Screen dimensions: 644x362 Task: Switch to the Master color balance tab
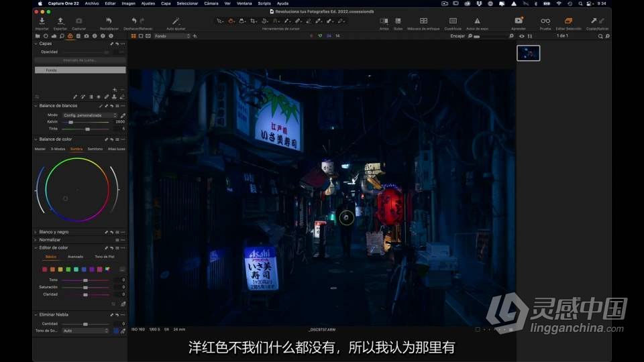pos(40,149)
